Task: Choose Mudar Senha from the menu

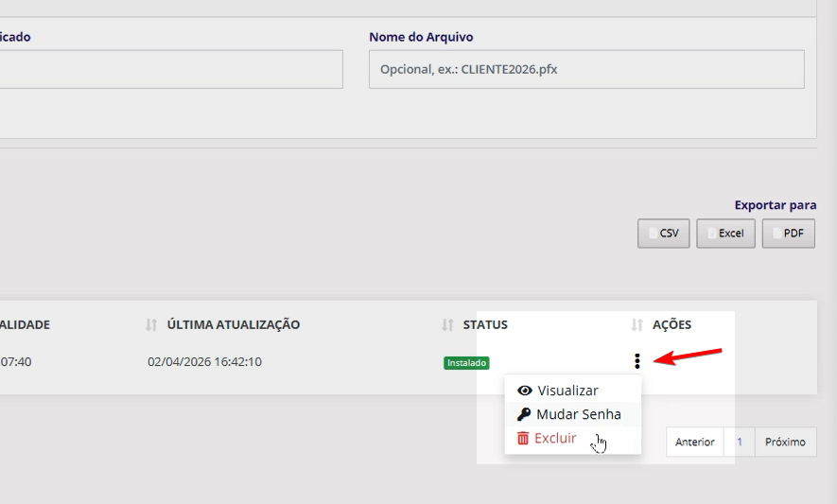Action: click(x=578, y=414)
